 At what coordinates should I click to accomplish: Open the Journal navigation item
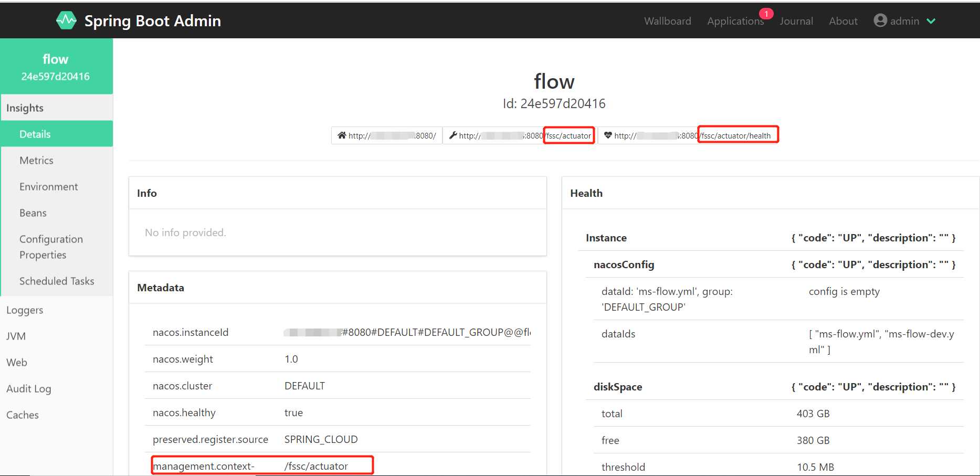(796, 21)
